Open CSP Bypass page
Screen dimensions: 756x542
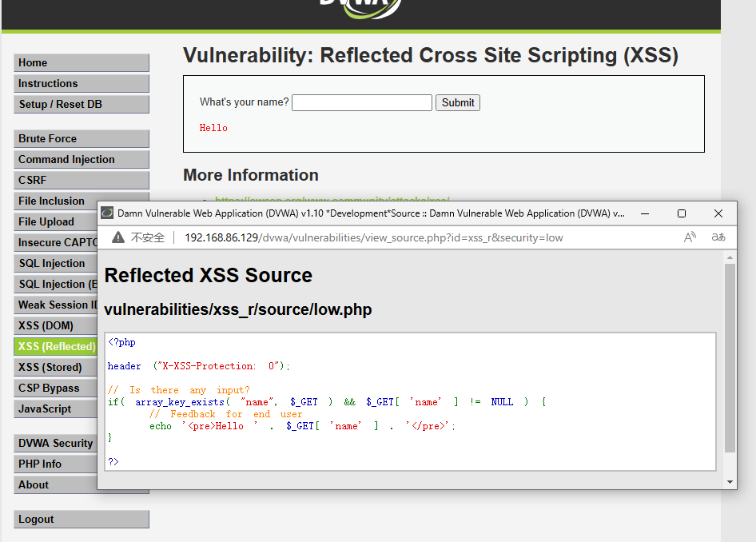pos(56,388)
